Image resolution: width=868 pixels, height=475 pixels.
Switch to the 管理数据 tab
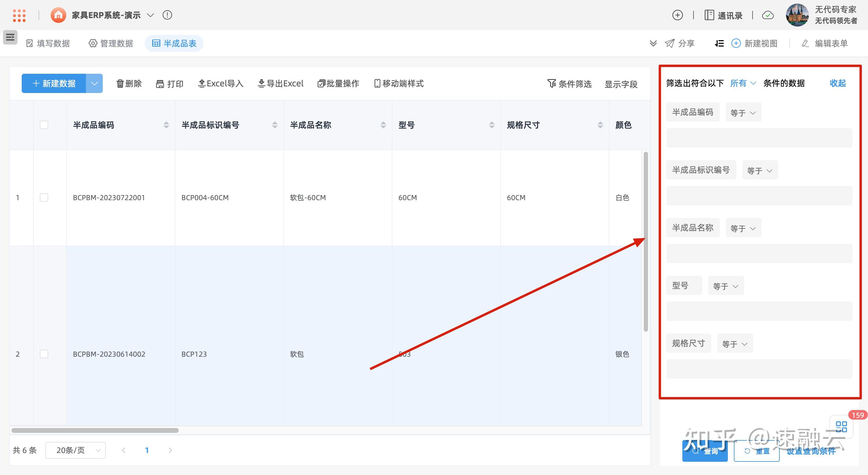(111, 43)
